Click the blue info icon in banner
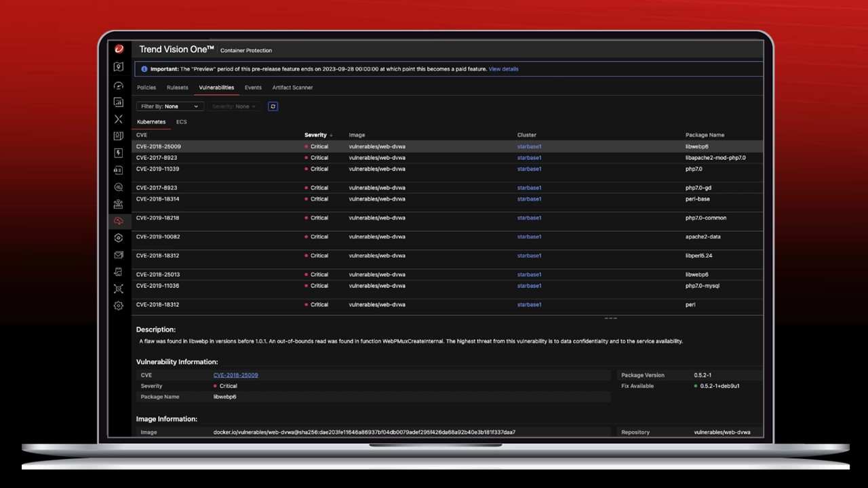Screen dimensions: 868x488 144,69
